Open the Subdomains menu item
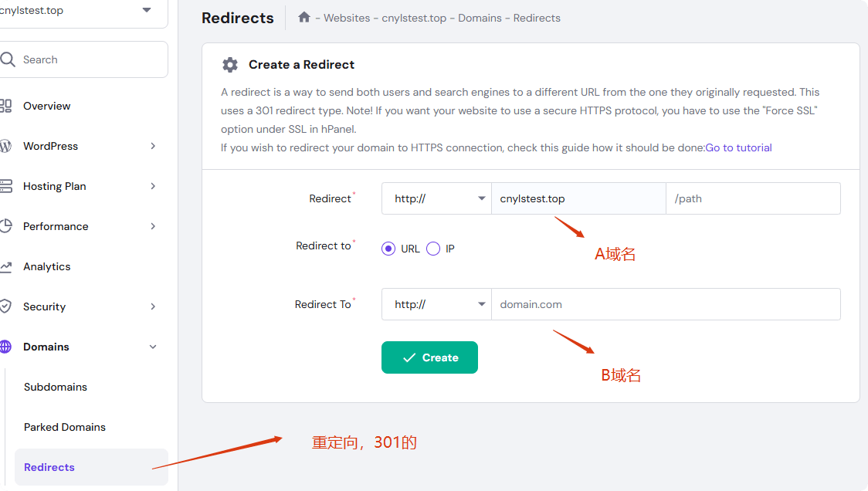The height and width of the screenshot is (491, 868). coord(56,387)
